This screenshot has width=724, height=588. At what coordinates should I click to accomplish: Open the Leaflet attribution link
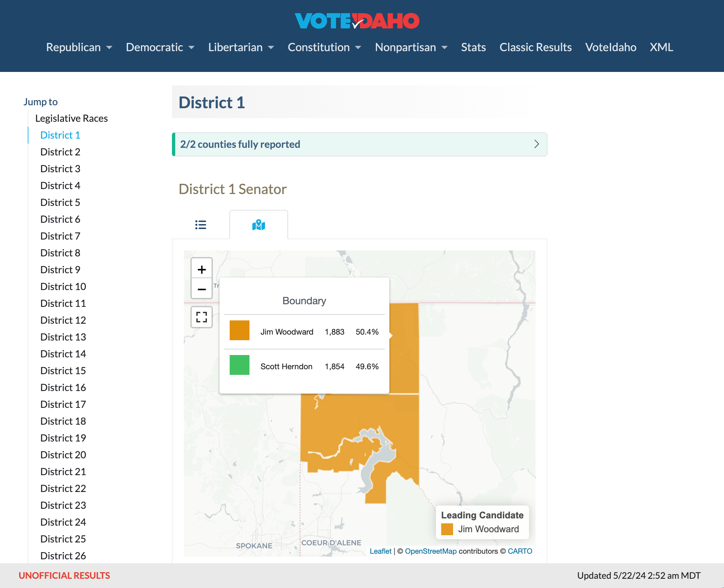click(380, 551)
